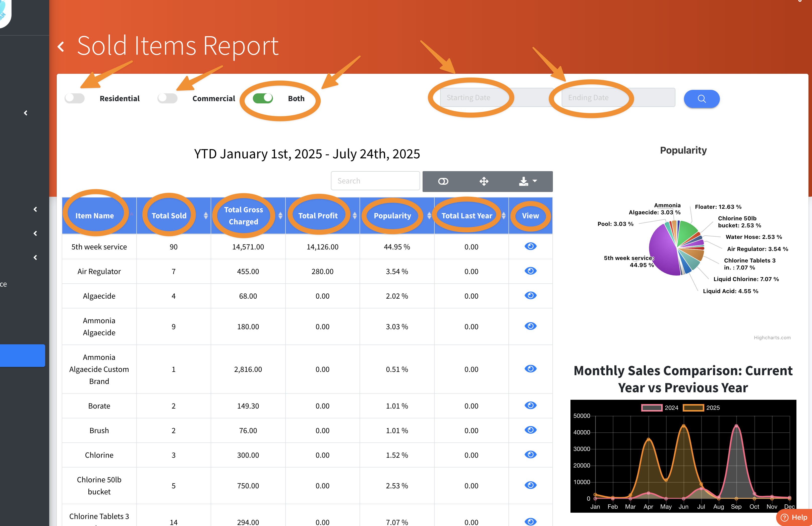Sort table by Total Sold column
Screen dimensions: 812x526
point(169,216)
